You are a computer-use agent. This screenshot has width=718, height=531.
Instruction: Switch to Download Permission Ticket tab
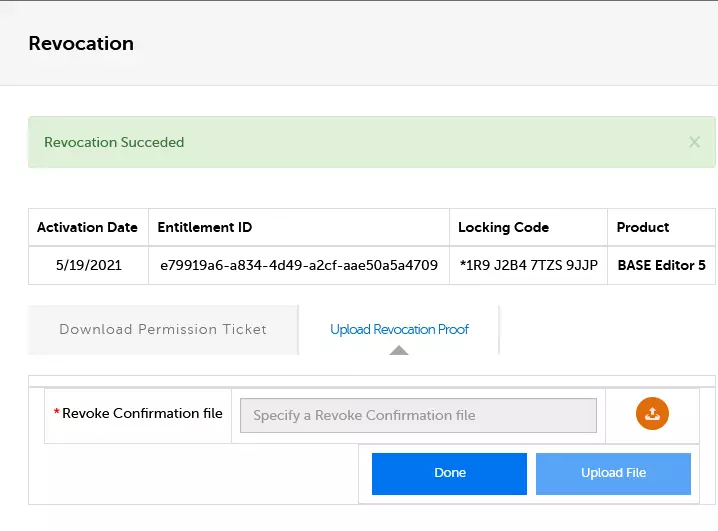163,330
